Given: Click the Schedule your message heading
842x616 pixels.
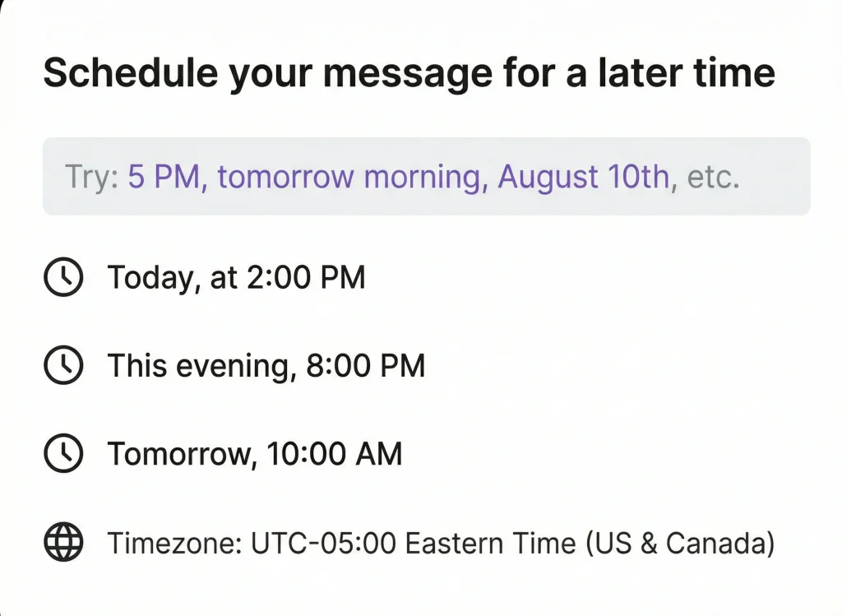Looking at the screenshot, I should (409, 73).
